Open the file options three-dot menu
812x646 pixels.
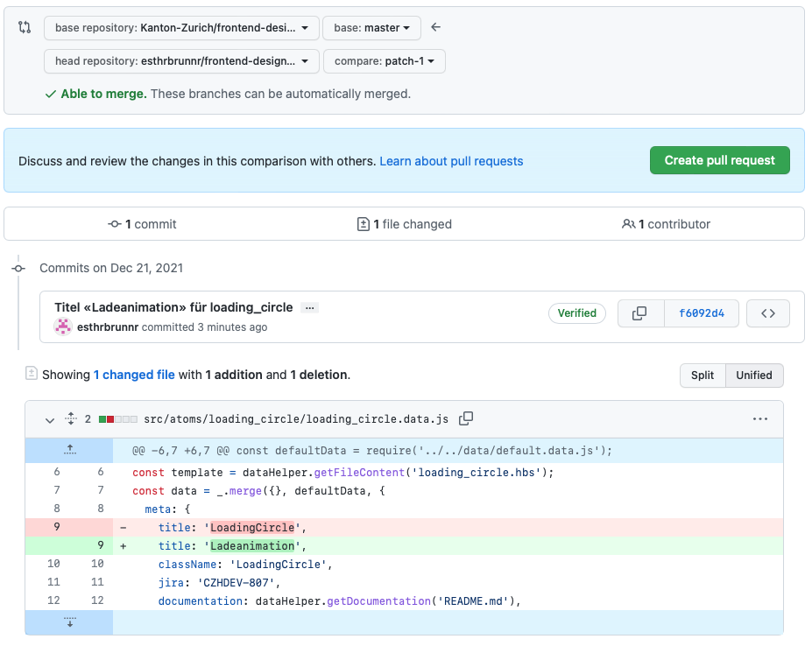760,419
